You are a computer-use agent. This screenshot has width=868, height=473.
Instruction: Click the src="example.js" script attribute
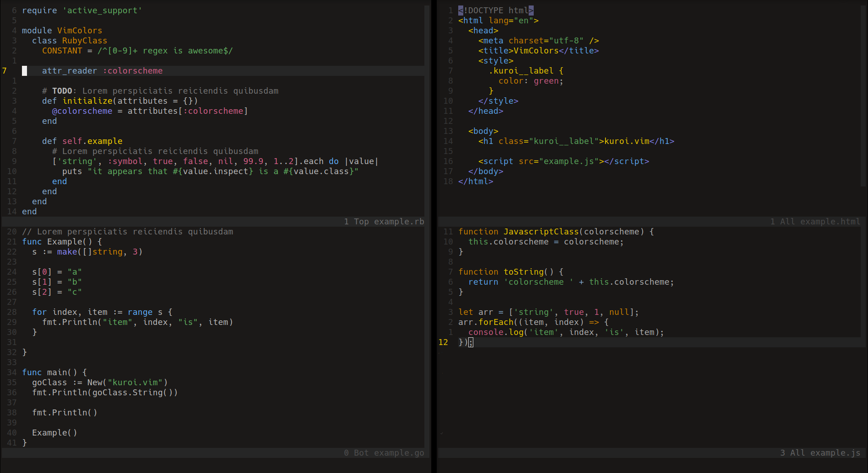559,161
